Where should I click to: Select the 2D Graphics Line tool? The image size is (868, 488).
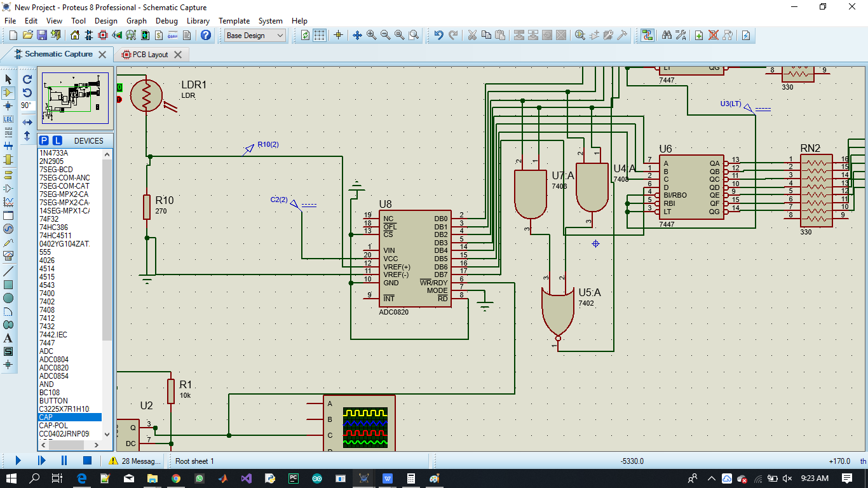coord(8,271)
